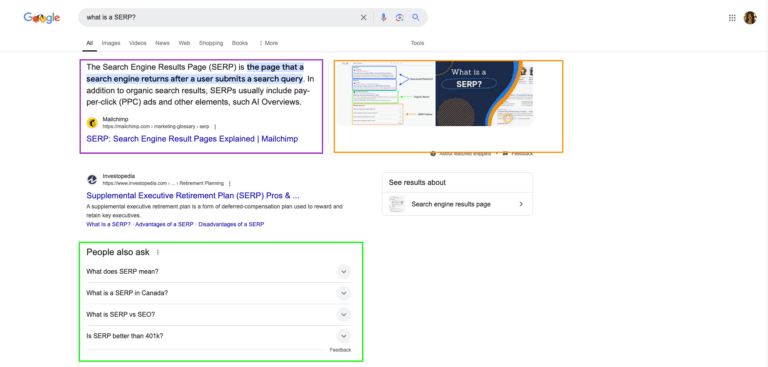Image resolution: width=768 pixels, height=367 pixels.
Task: Submit the search with the magnifier icon
Action: (x=416, y=18)
